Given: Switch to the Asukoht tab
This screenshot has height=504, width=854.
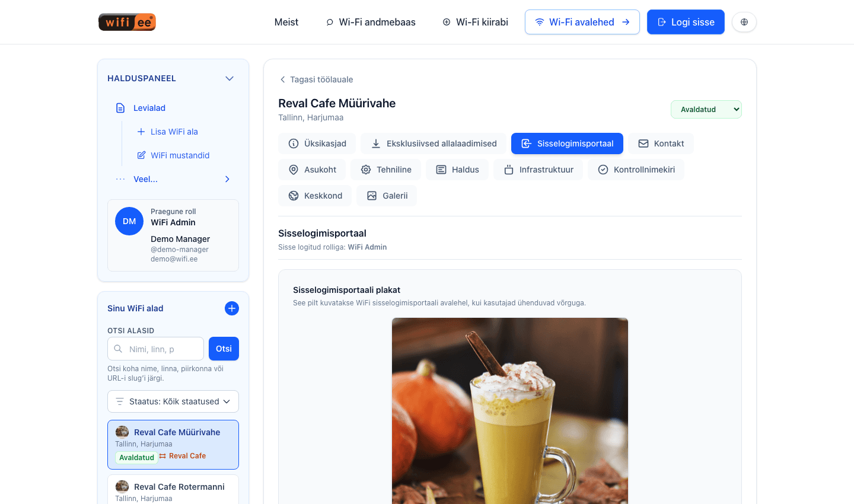Looking at the screenshot, I should [312, 170].
